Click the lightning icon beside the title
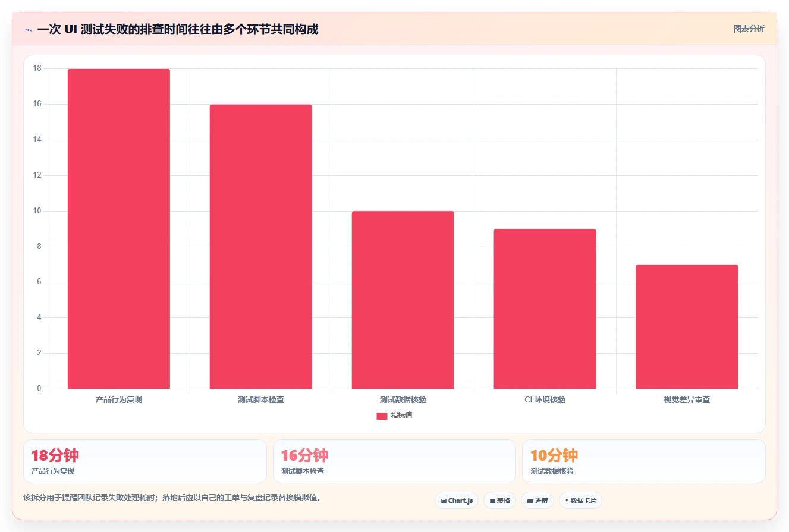Image resolution: width=789 pixels, height=532 pixels. click(28, 29)
